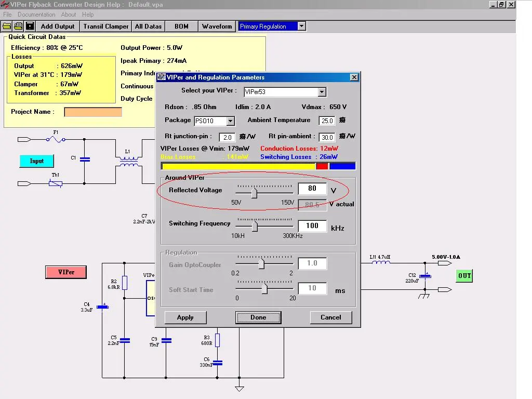Click the 'Transformer : 357mW' loss text
The width and height of the screenshot is (532, 399).
point(47,93)
